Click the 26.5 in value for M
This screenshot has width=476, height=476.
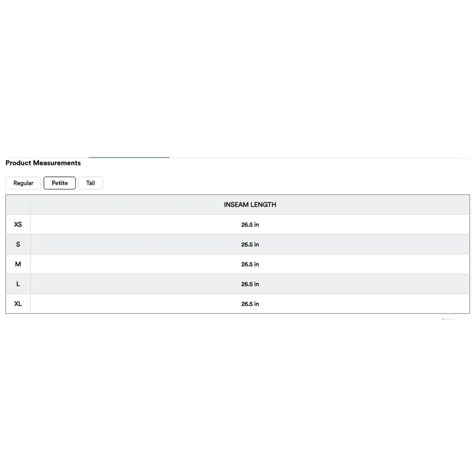[x=250, y=264]
